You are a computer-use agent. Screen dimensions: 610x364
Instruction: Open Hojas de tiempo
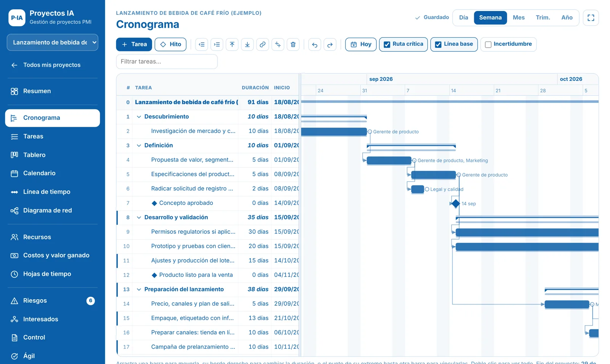[53, 274]
